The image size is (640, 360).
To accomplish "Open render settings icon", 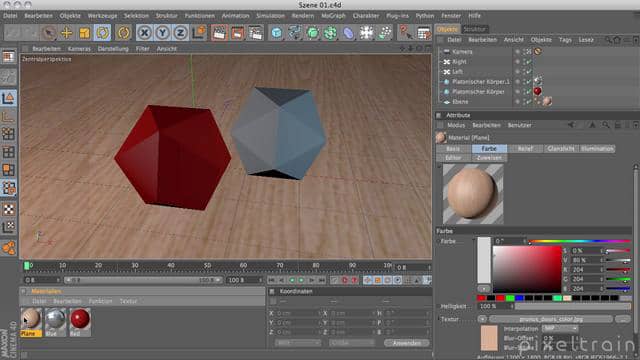I will [256, 33].
